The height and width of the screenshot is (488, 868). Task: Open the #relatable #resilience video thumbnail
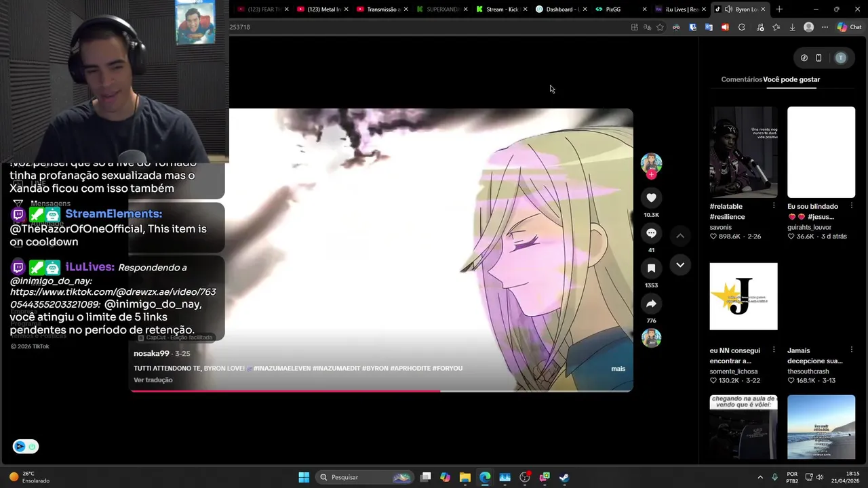[743, 152]
